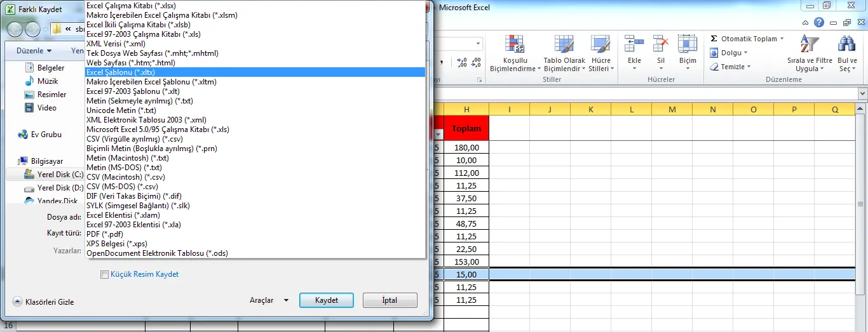Select PDF (*.pdf) file type
This screenshot has width=868, height=332.
105,234
